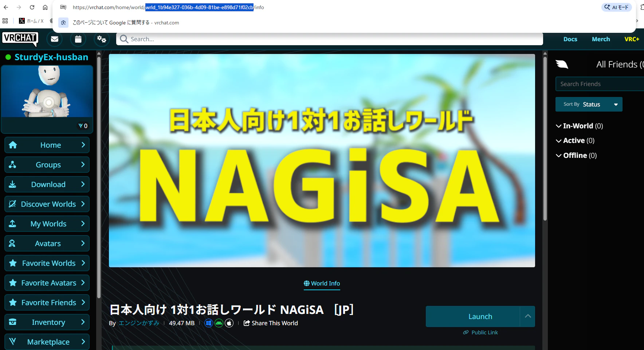Open the Merch link
Image resolution: width=644 pixels, height=350 pixels.
[x=601, y=39]
